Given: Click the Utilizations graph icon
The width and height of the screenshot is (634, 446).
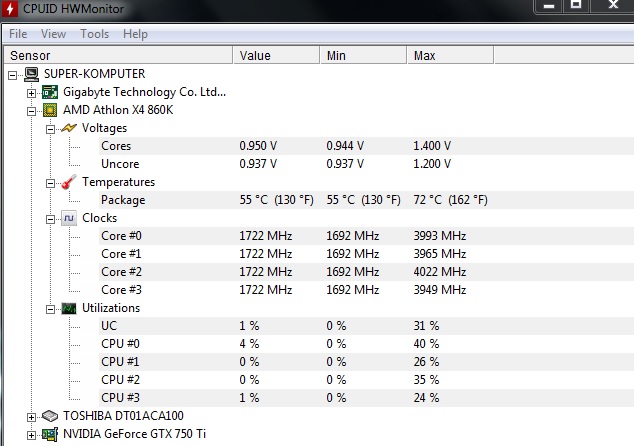Looking at the screenshot, I should [x=69, y=309].
